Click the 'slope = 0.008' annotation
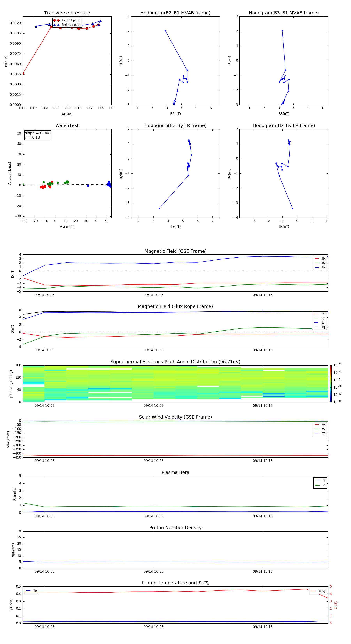This screenshot has width=351, height=644. tap(38, 133)
